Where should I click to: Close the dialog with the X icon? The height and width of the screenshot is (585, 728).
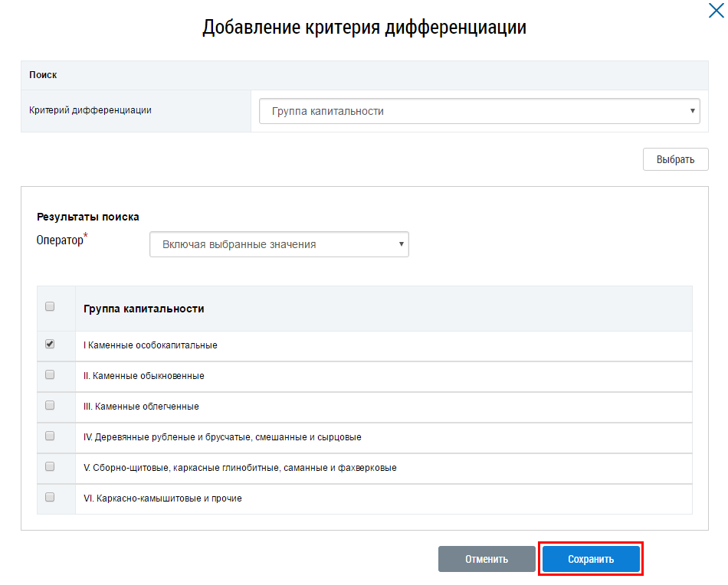pos(715,10)
